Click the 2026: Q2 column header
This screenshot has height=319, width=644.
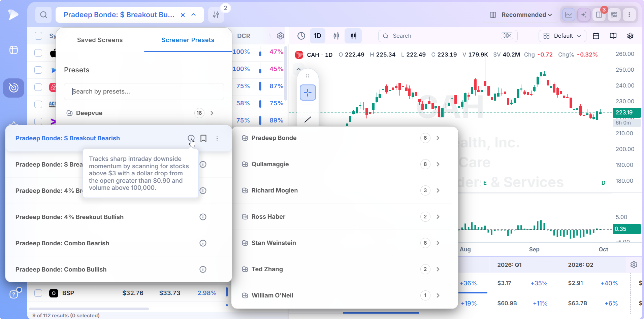(x=580, y=265)
